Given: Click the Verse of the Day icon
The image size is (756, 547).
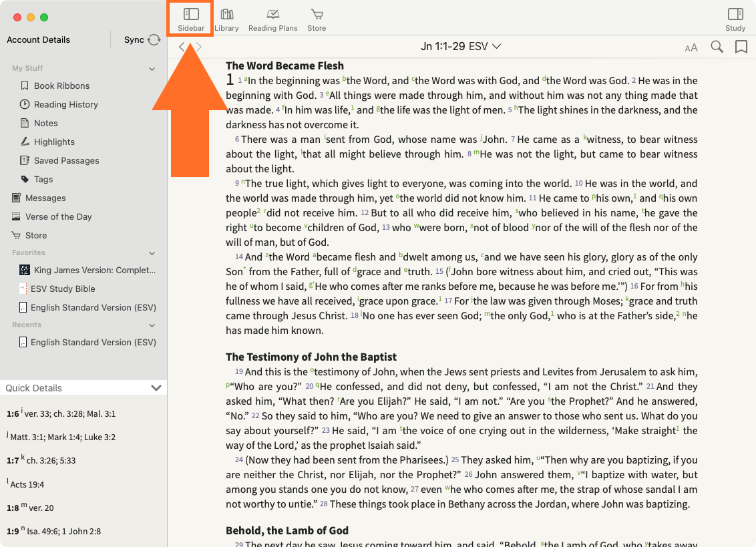Looking at the screenshot, I should (17, 216).
